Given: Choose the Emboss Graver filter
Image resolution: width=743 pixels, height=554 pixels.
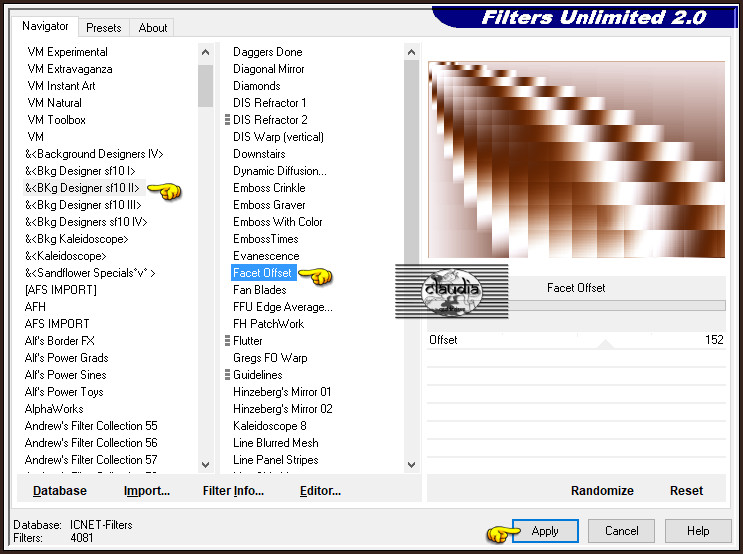Looking at the screenshot, I should [x=269, y=205].
